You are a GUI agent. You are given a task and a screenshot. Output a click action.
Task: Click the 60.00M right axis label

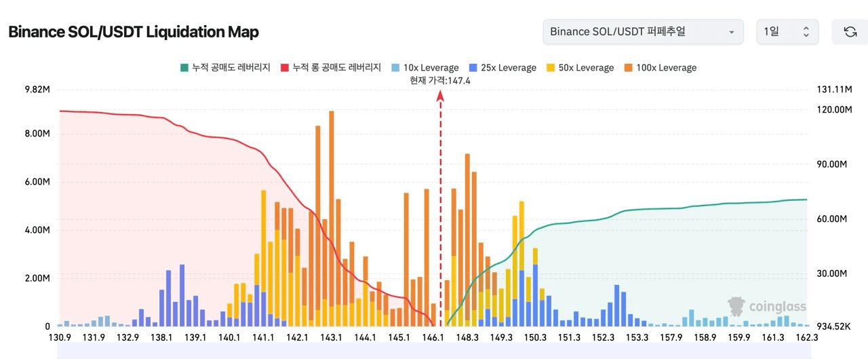click(833, 219)
